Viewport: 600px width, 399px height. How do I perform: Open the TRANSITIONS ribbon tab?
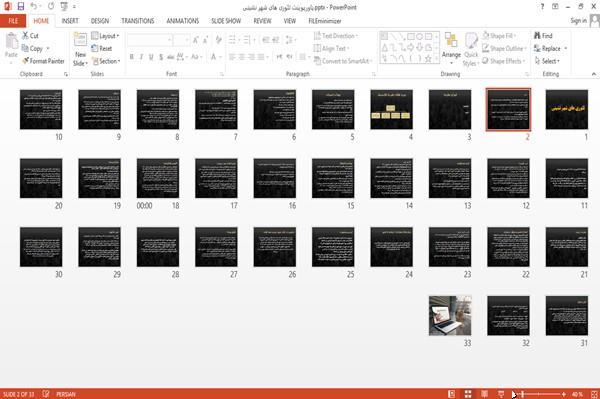tap(138, 21)
